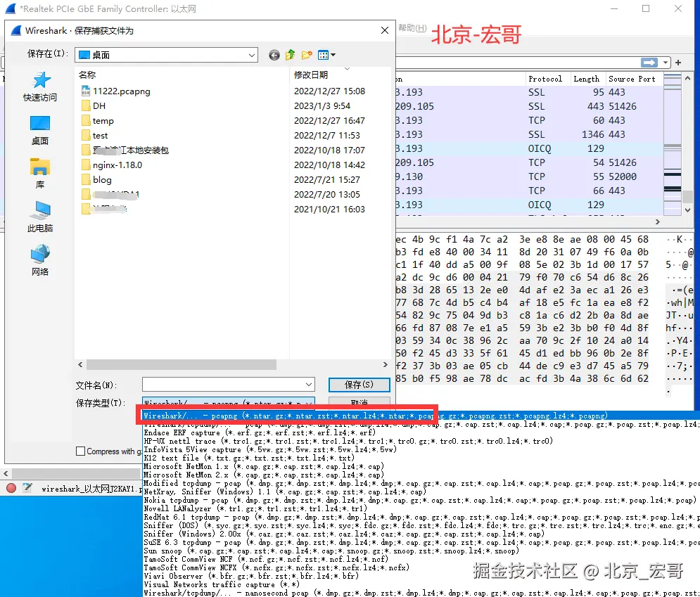
Task: Choose InfoVista 5View capture file type
Action: 270,449
